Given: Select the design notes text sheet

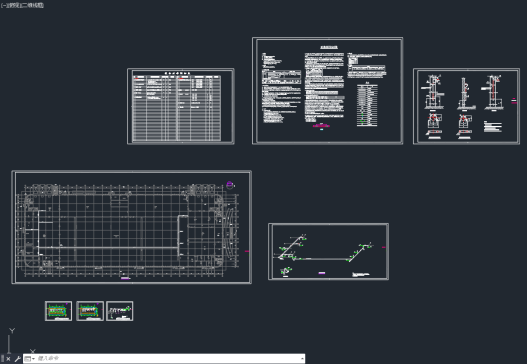Looking at the screenshot, I should pyautogui.click(x=327, y=91).
